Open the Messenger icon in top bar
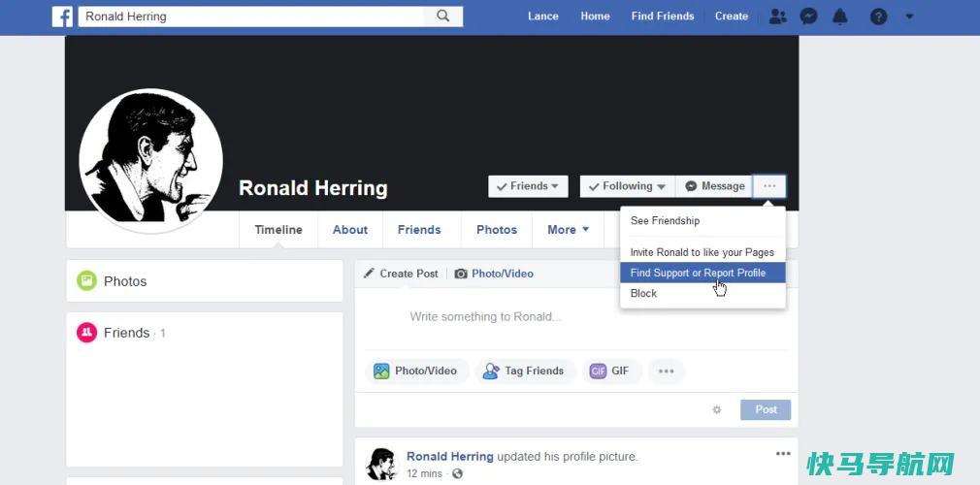 (809, 16)
